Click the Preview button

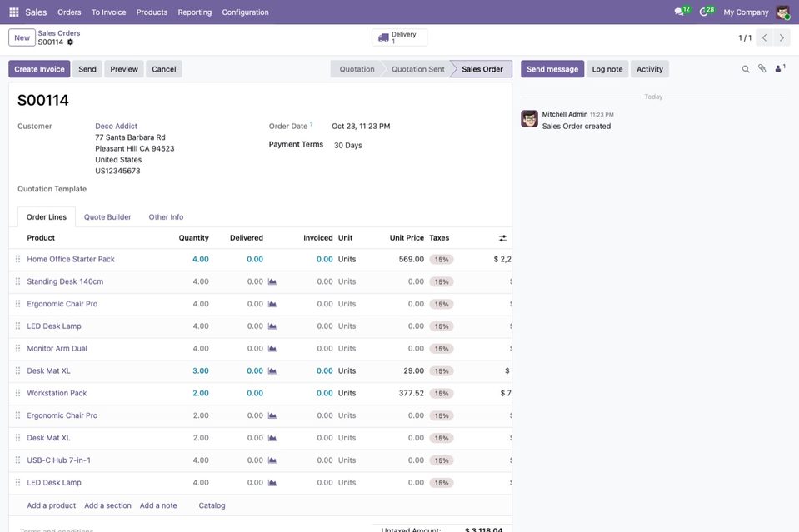(124, 69)
